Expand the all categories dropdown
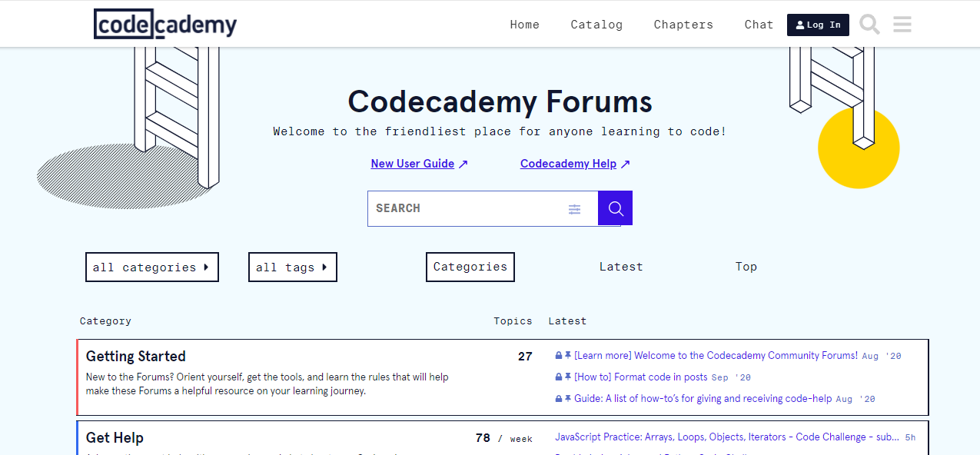 [151, 267]
